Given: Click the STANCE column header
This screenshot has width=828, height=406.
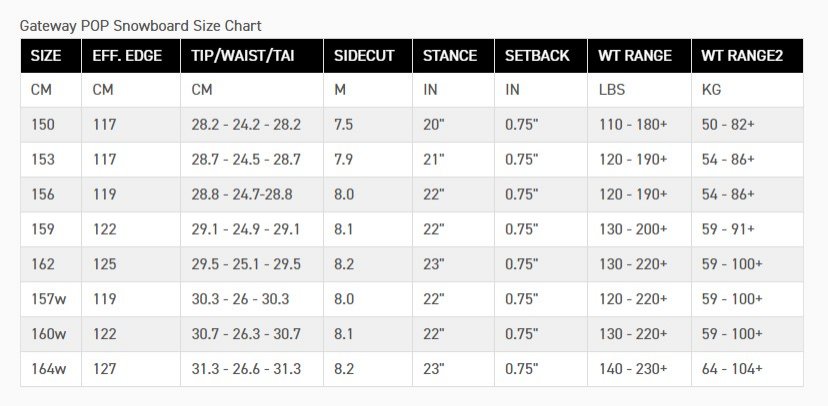Looking at the screenshot, I should tap(454, 55).
